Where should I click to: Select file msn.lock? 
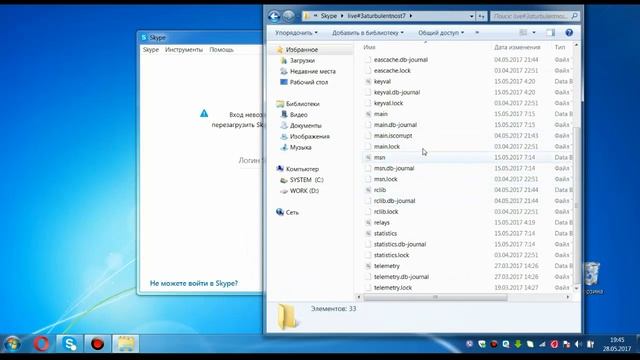[385, 179]
